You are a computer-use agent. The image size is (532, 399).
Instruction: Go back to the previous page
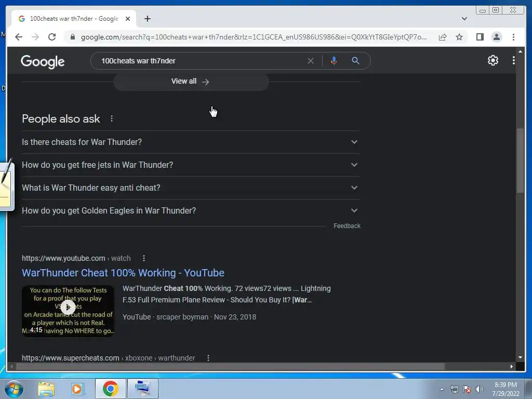pos(19,37)
